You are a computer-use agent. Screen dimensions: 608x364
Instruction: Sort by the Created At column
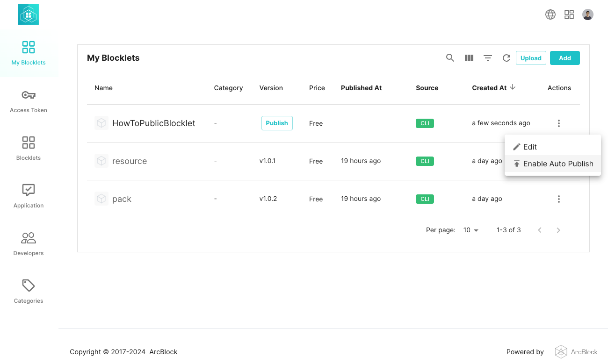point(490,88)
